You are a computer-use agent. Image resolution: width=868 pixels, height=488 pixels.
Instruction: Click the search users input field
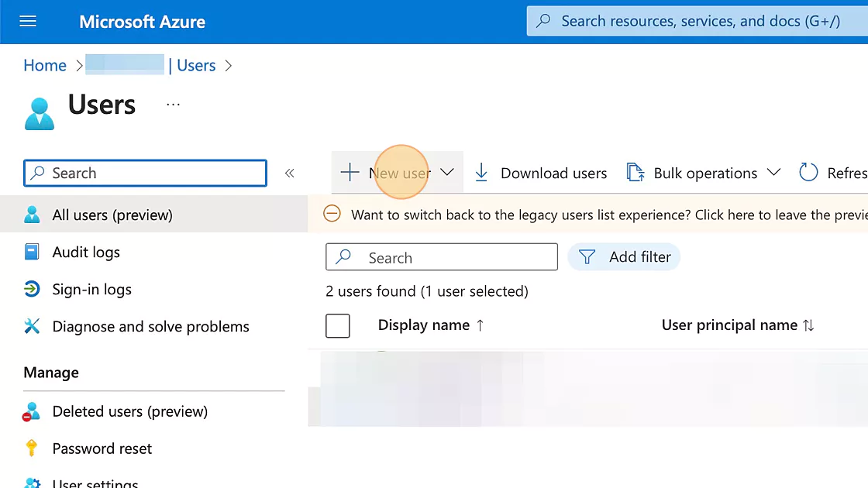pos(441,256)
